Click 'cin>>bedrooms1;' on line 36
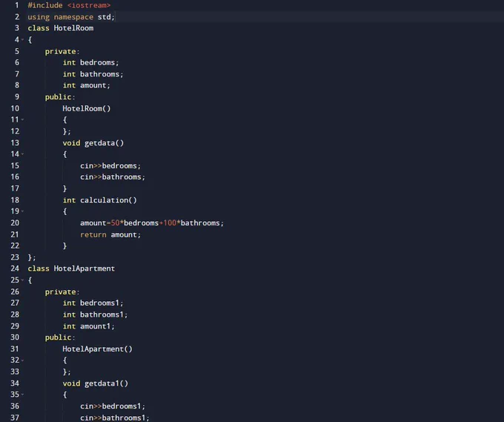Screen dimensions: 504x422 [x=113, y=406]
